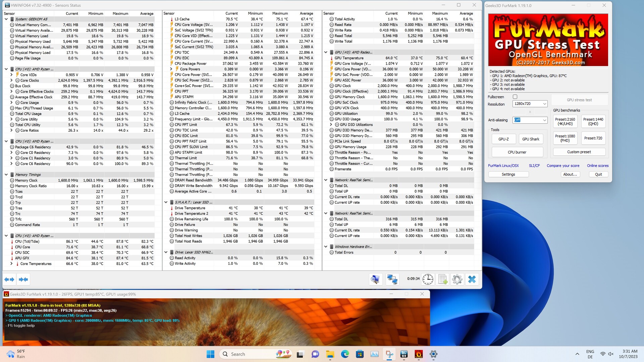
Task: Open FurMark Settings button
Action: 508,174
